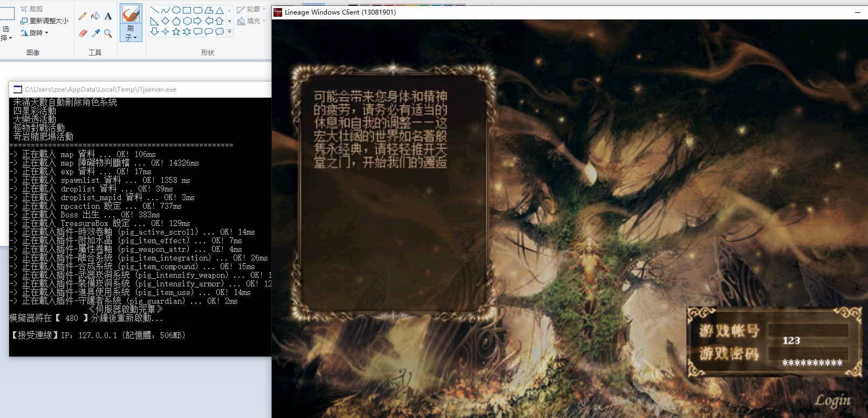Viewport: 868px width, 418px height.
Task: Click the 'IP: 127.0.0.1' connection line
Action: coord(99,335)
